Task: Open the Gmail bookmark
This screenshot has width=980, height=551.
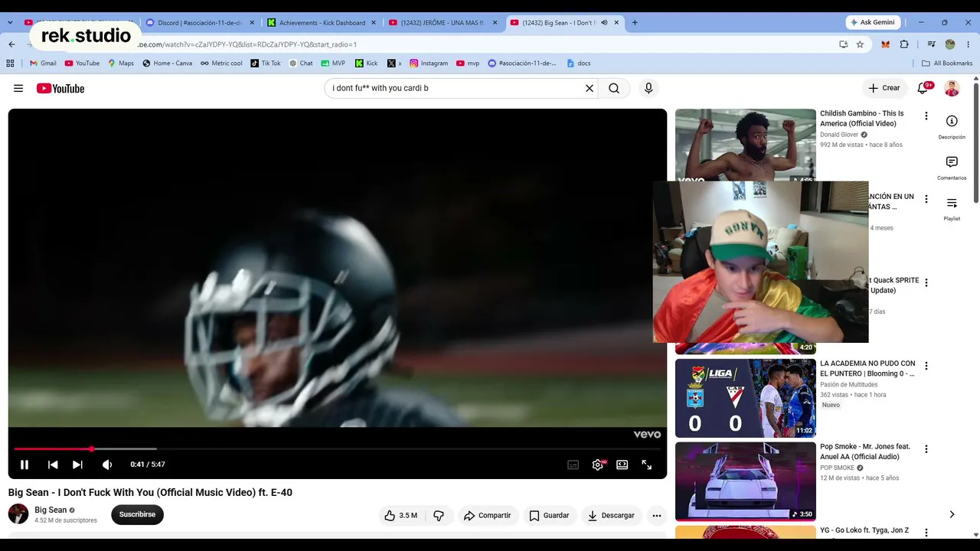Action: [42, 64]
